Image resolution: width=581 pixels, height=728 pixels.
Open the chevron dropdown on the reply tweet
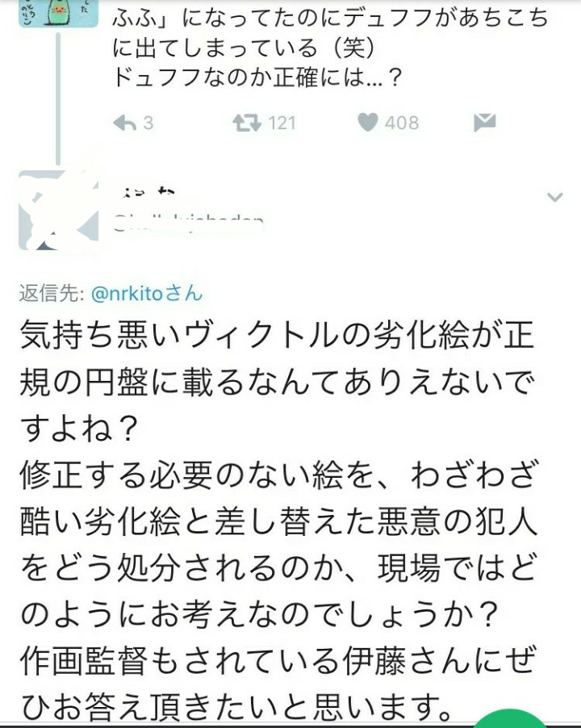(x=555, y=197)
